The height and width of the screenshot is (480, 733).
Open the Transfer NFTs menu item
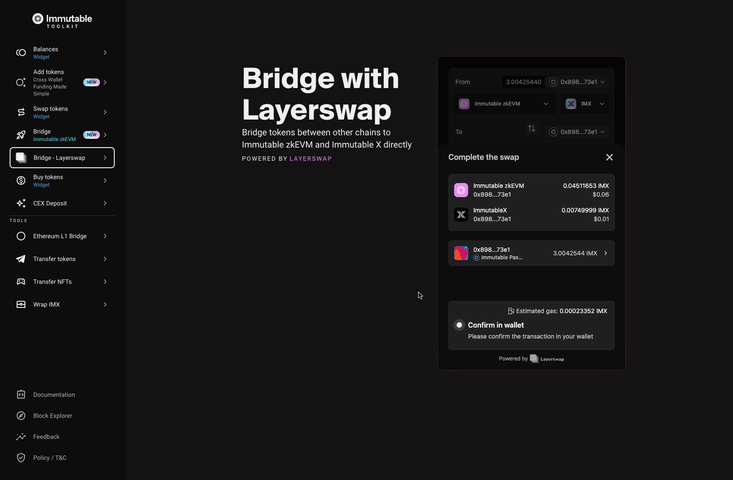[x=62, y=281]
